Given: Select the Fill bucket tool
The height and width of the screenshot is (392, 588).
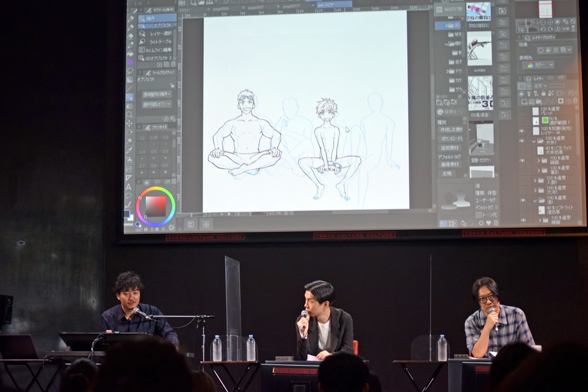Looking at the screenshot, I should [x=130, y=53].
